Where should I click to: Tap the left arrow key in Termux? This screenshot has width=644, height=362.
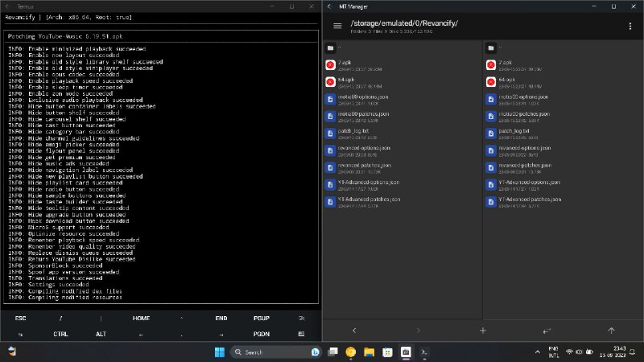coord(141,335)
